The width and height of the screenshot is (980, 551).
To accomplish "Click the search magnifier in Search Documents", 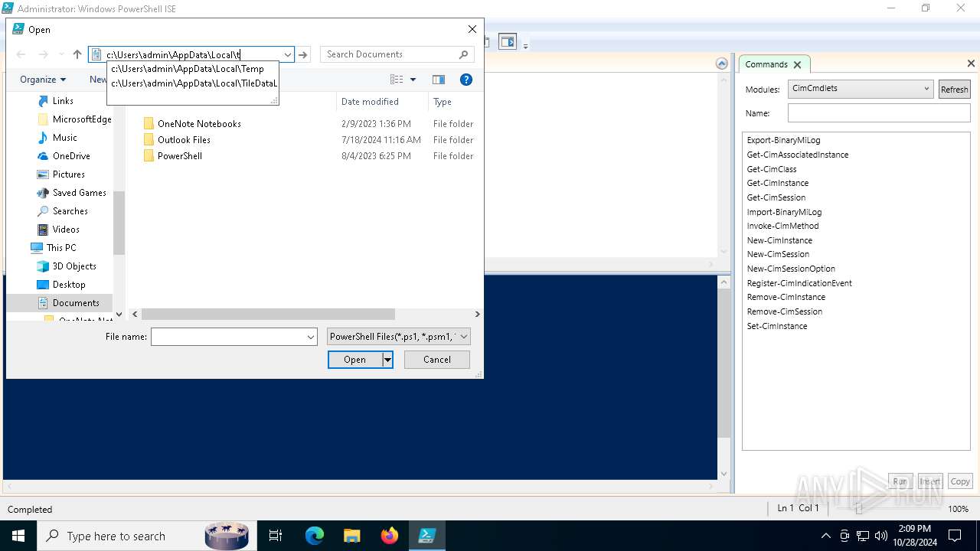I will tap(463, 54).
